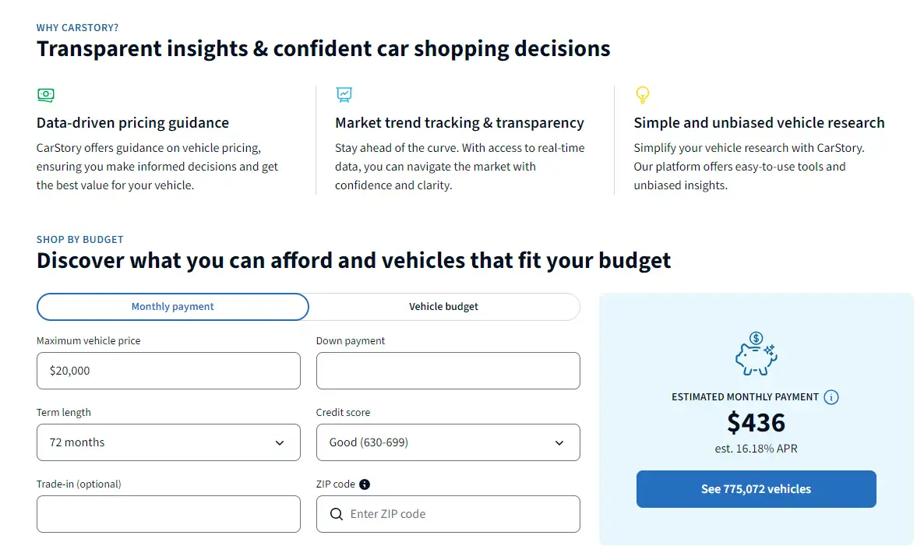The height and width of the screenshot is (560, 924).
Task: Click the green money pricing guidance icon
Action: [46, 95]
